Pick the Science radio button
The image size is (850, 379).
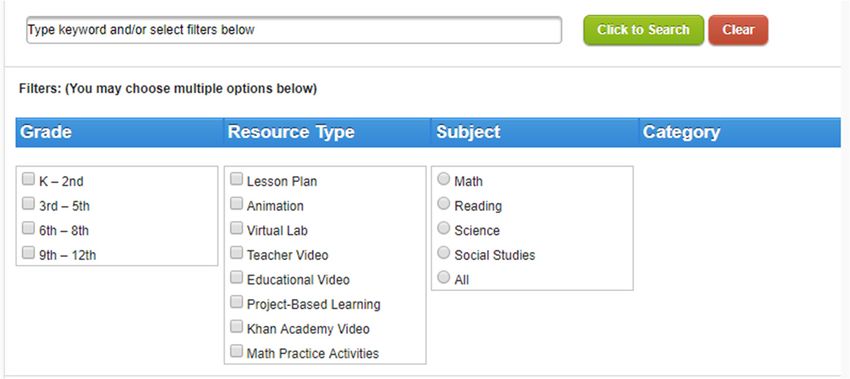tap(444, 228)
